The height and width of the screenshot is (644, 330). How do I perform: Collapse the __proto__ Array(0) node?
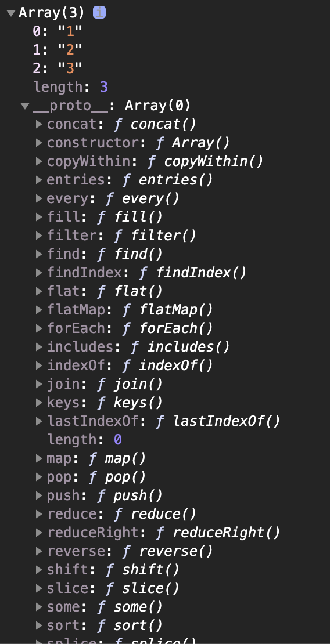click(x=25, y=106)
